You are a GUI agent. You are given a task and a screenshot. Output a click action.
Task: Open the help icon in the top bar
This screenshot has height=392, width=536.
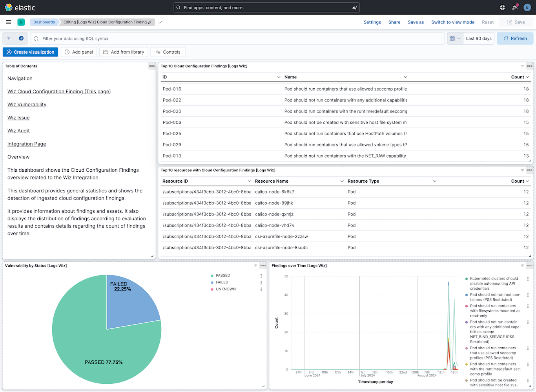point(502,7)
